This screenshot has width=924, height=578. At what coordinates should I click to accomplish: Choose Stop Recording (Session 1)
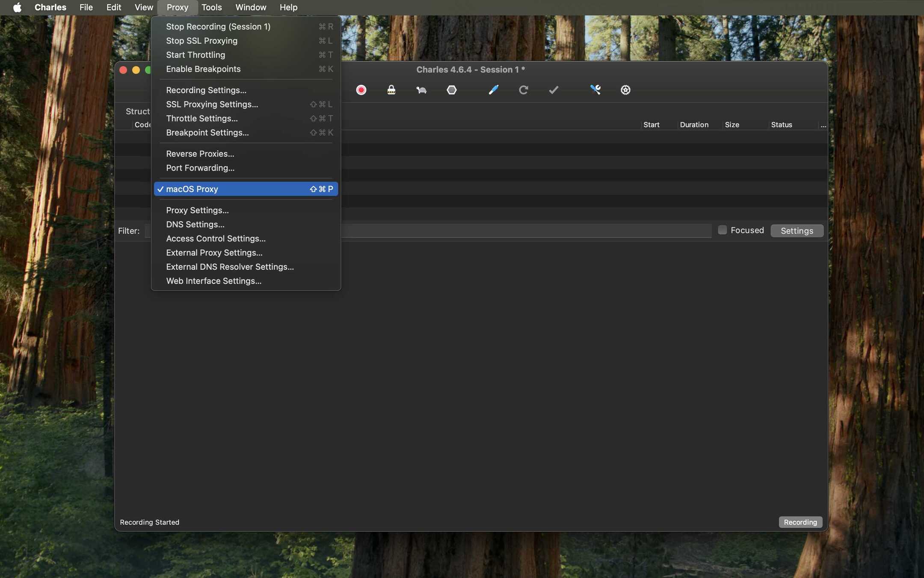[x=246, y=27]
